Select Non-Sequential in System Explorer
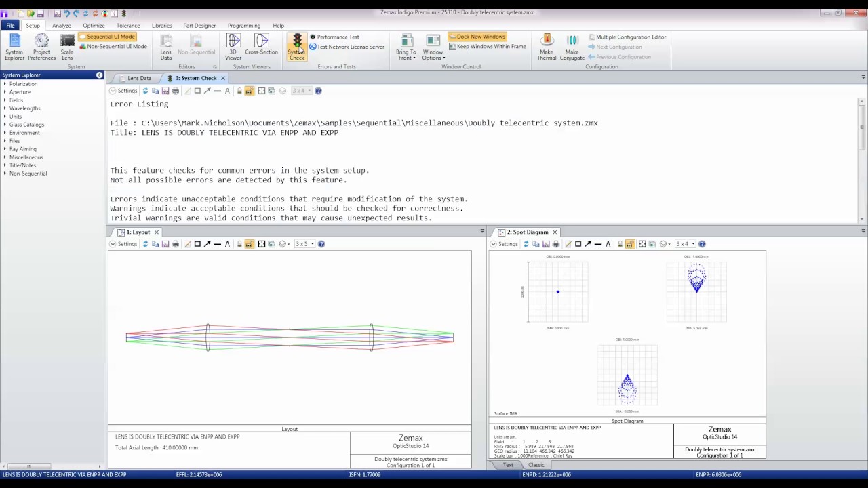The image size is (868, 488). [x=28, y=174]
